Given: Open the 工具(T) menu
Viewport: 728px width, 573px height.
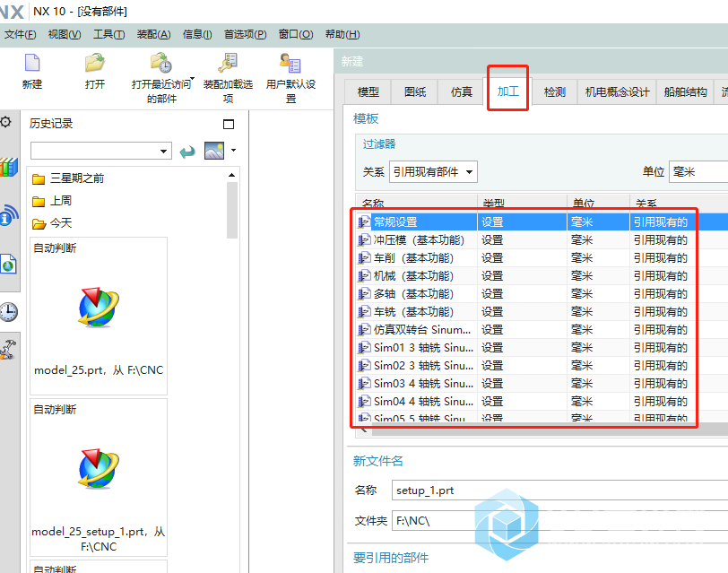Looking at the screenshot, I should (x=108, y=34).
